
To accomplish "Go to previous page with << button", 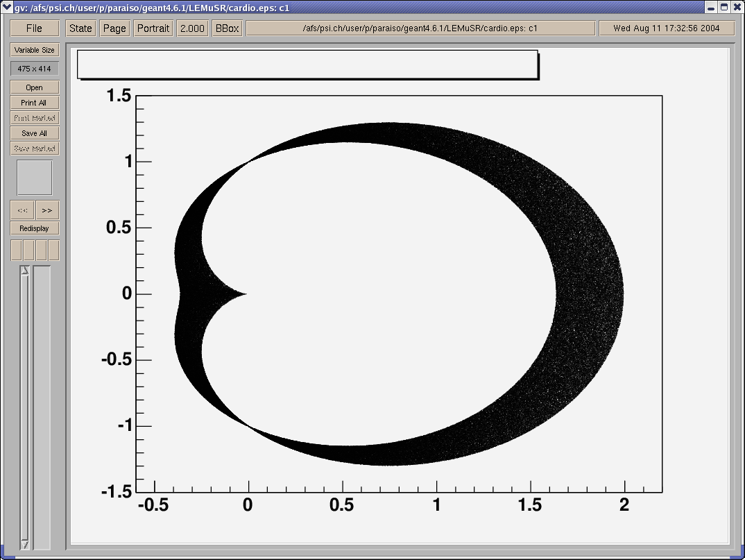I will click(22, 210).
